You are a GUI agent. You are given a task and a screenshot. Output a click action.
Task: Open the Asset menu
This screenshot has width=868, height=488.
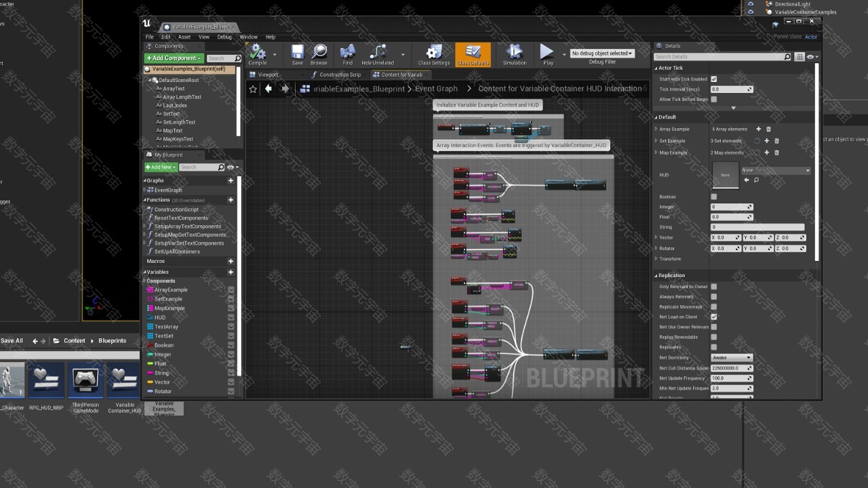pyautogui.click(x=184, y=37)
